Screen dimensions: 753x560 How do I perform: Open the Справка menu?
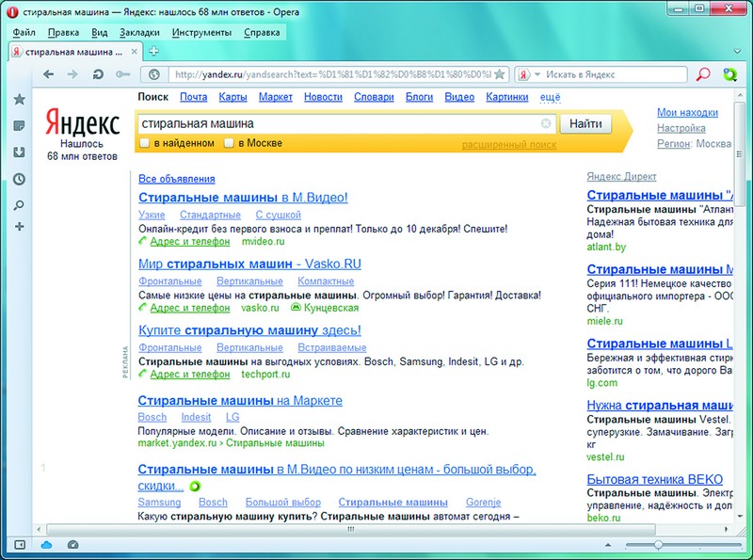[x=262, y=32]
